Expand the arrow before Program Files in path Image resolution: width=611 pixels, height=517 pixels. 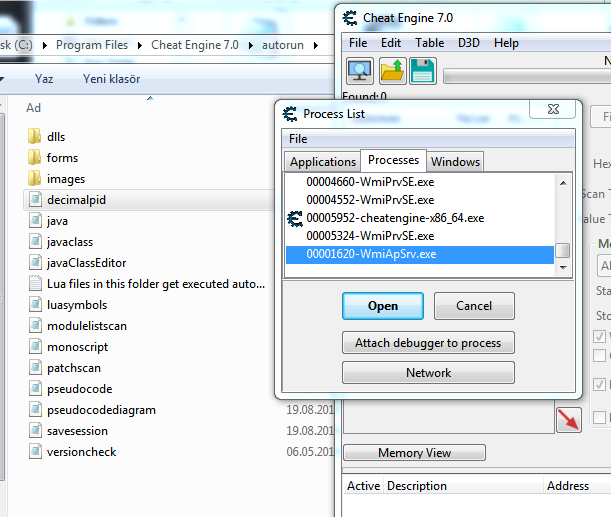point(45,46)
